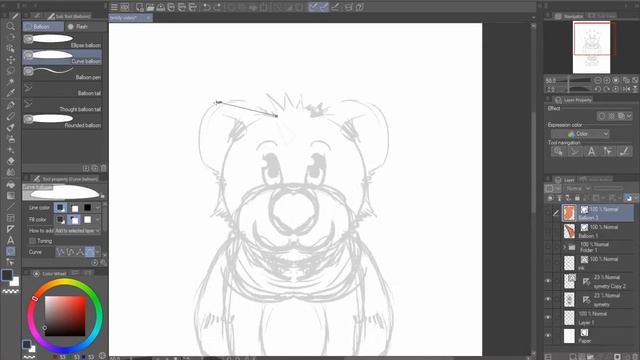Click the Undo arrow icon
This screenshot has height=360, width=640.
pos(207,7)
